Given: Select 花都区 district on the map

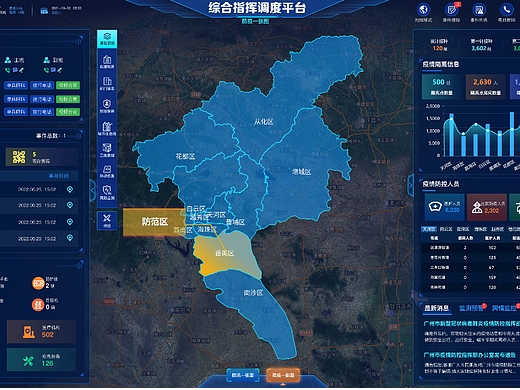Looking at the screenshot, I should (x=185, y=156).
